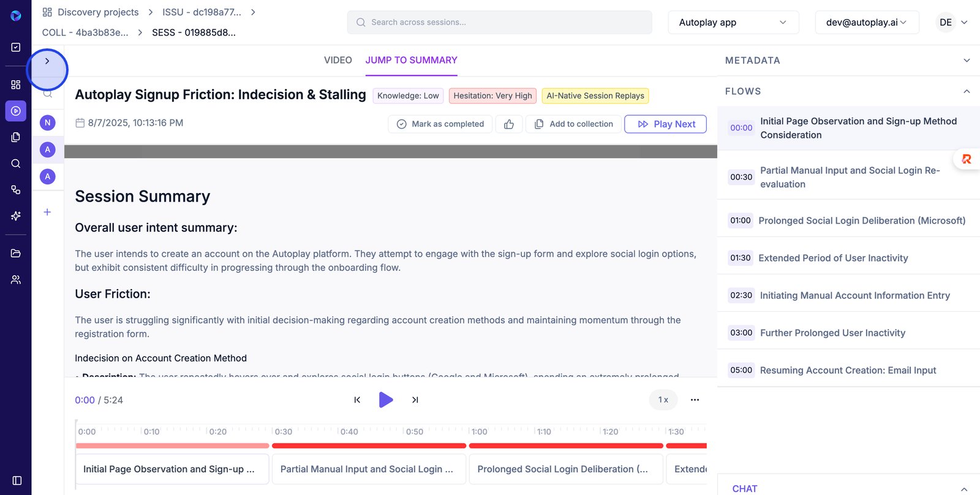Click Add to collection button
Viewport: 980px width, 495px height.
click(573, 124)
